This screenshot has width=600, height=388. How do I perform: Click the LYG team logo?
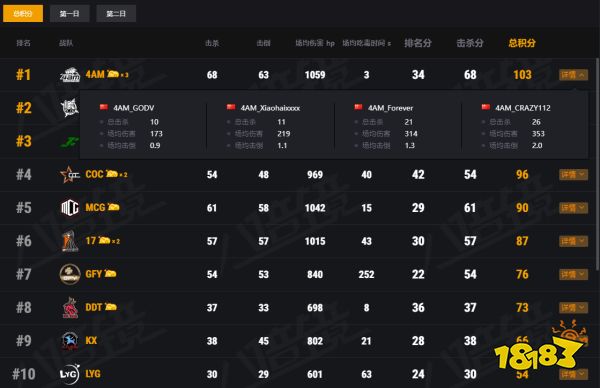[x=70, y=374]
